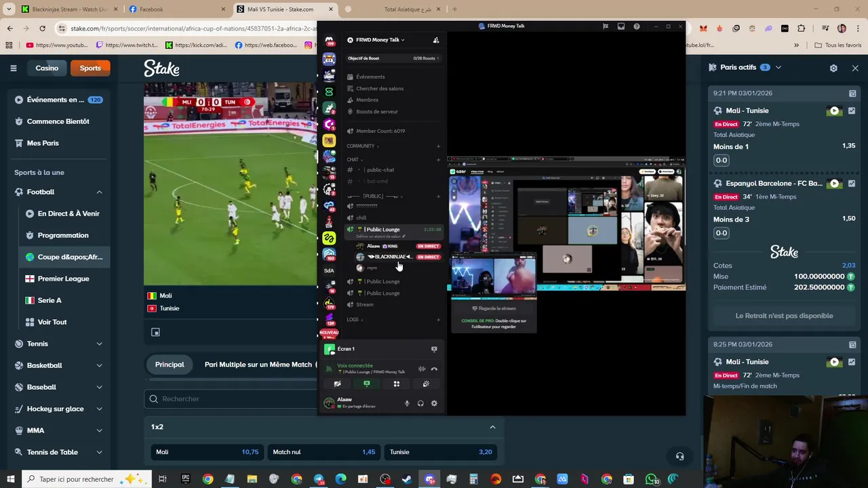
Task: Expand the LOGS category in Discord
Action: coord(355,319)
